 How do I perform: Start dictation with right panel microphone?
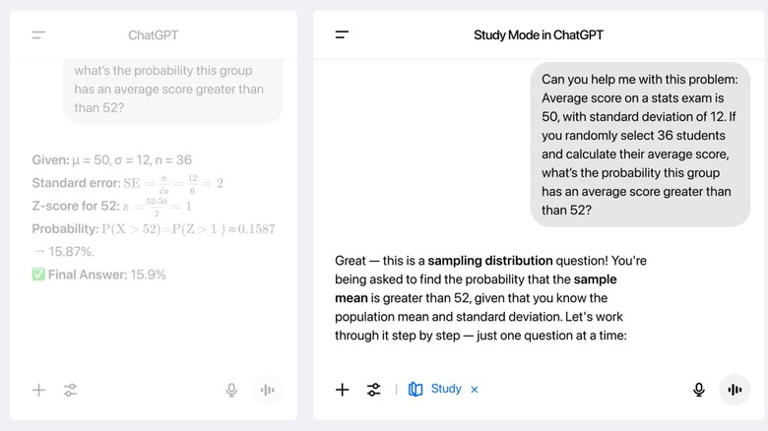pos(699,390)
